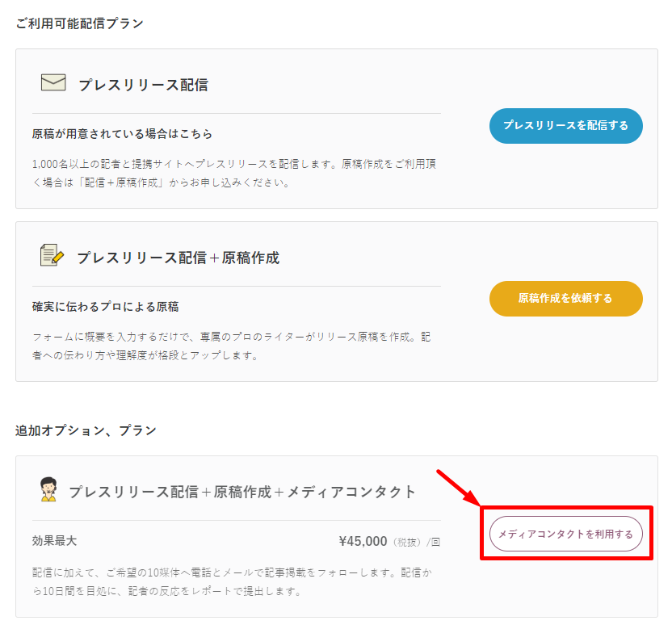Screen dimensions: 672x629
Task: Click the document-with-pencil manuscript icon
Action: coord(52,255)
